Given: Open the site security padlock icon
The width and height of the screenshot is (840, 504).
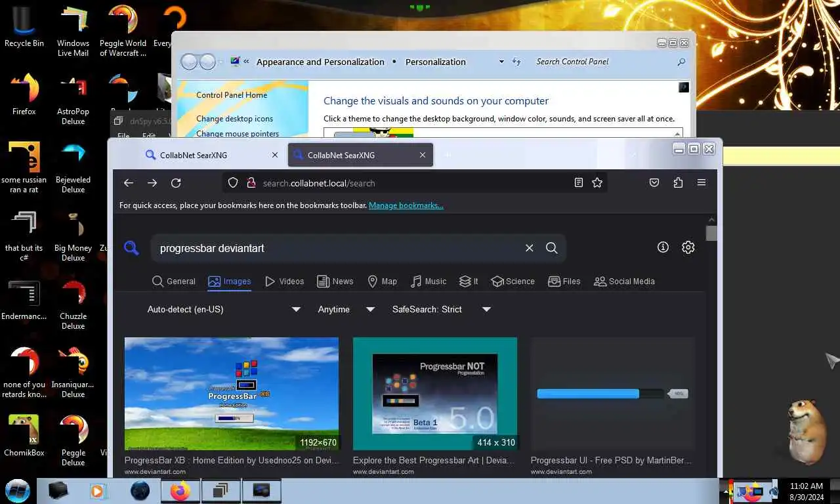Looking at the screenshot, I should [251, 183].
